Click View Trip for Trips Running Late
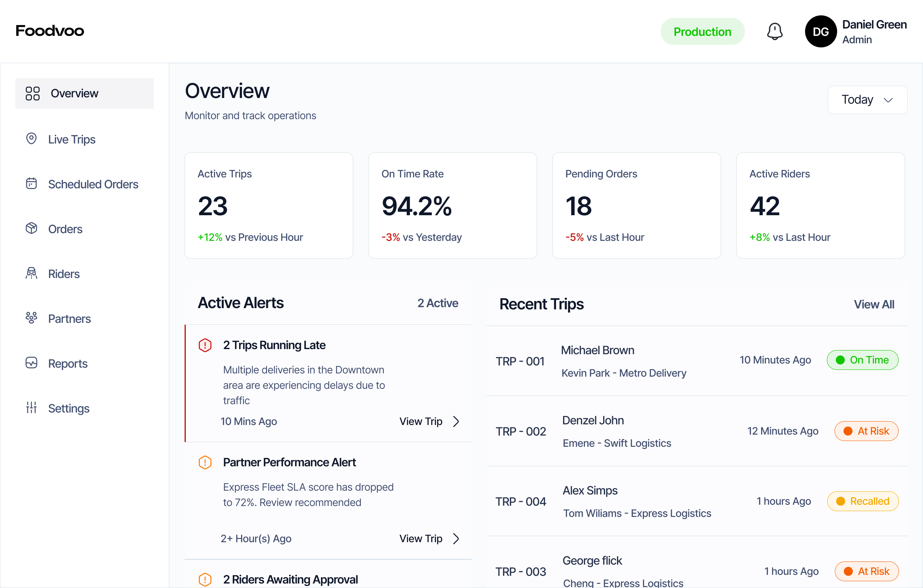The image size is (923, 588). pyautogui.click(x=421, y=421)
